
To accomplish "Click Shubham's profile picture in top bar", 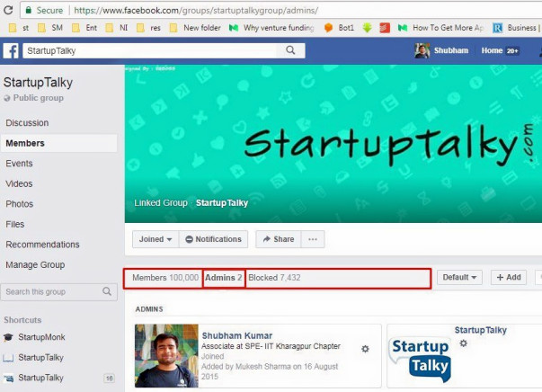I will tap(422, 51).
